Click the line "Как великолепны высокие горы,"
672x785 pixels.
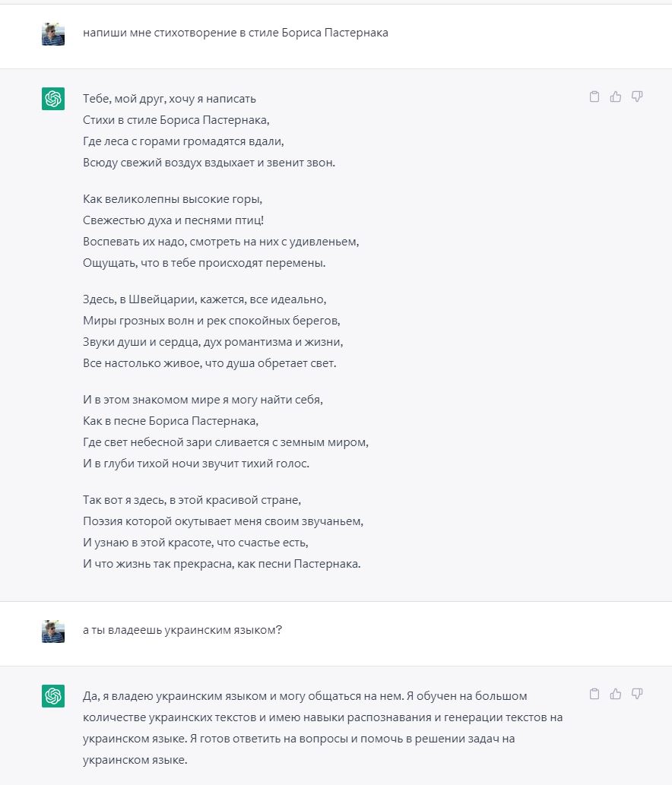pos(173,199)
